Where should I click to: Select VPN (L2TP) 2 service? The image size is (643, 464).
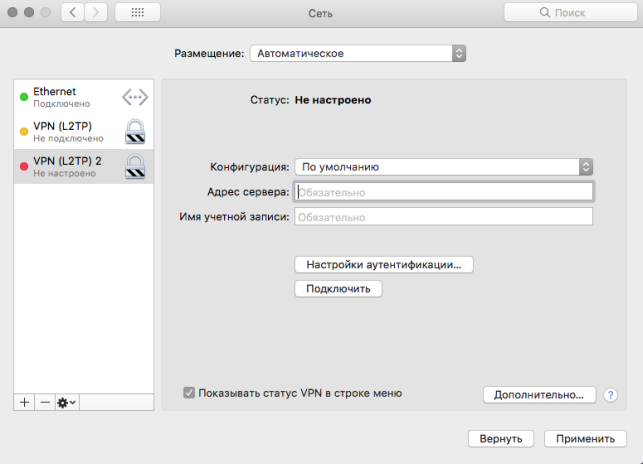click(x=60, y=165)
